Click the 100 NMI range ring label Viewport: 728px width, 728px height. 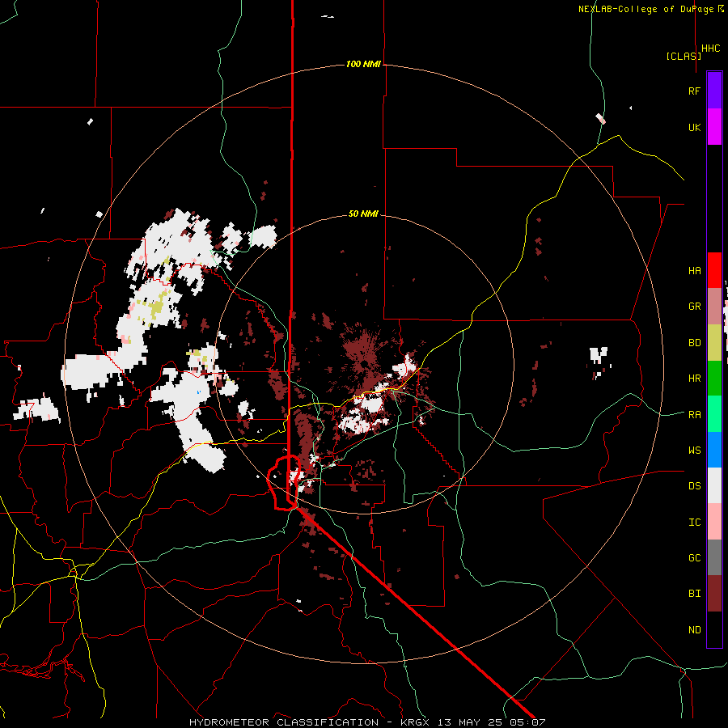(363, 64)
